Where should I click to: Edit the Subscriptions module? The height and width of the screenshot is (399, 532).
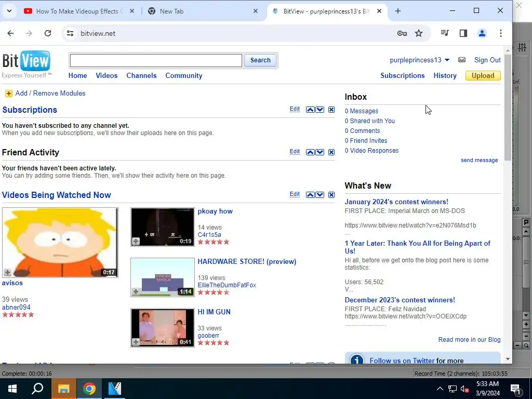295,109
